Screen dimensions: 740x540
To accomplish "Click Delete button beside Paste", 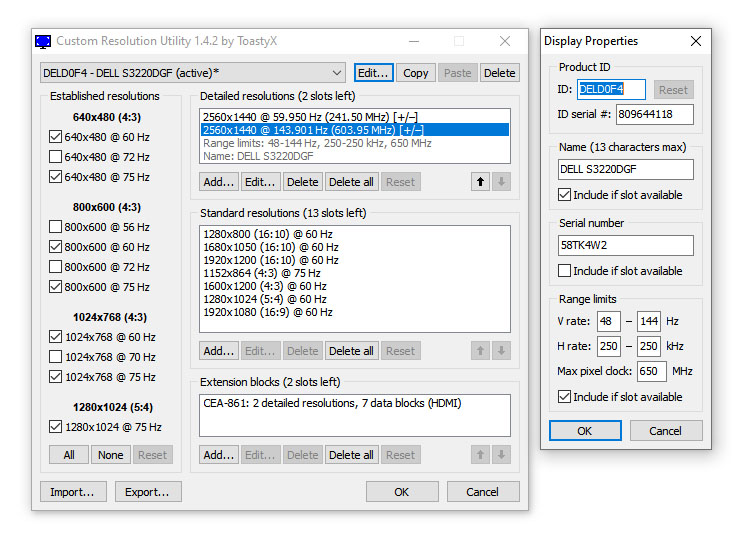I will (x=499, y=73).
